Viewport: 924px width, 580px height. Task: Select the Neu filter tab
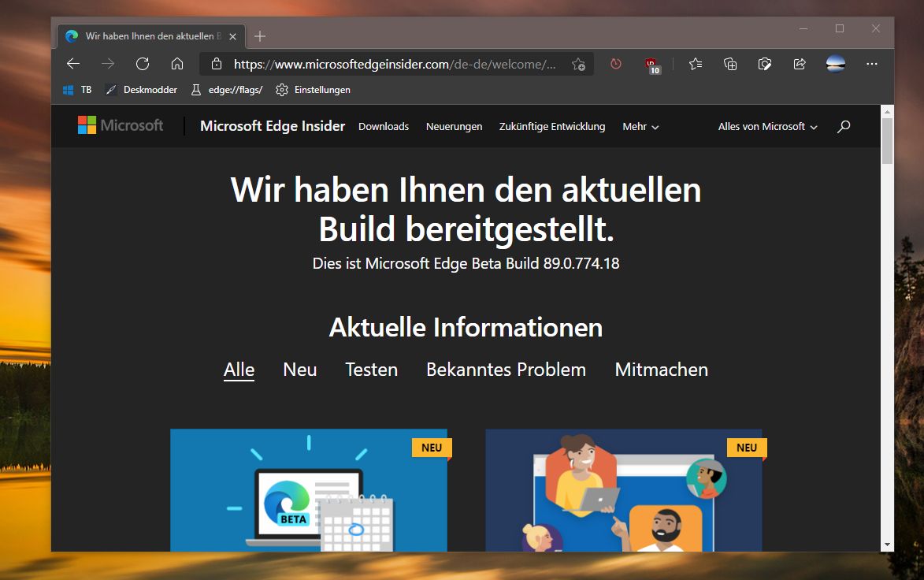(300, 370)
